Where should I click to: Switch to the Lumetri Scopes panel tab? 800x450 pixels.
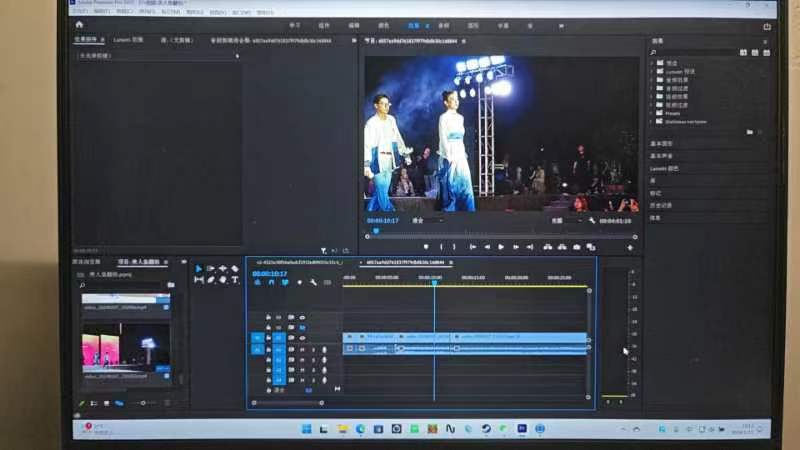click(128, 40)
